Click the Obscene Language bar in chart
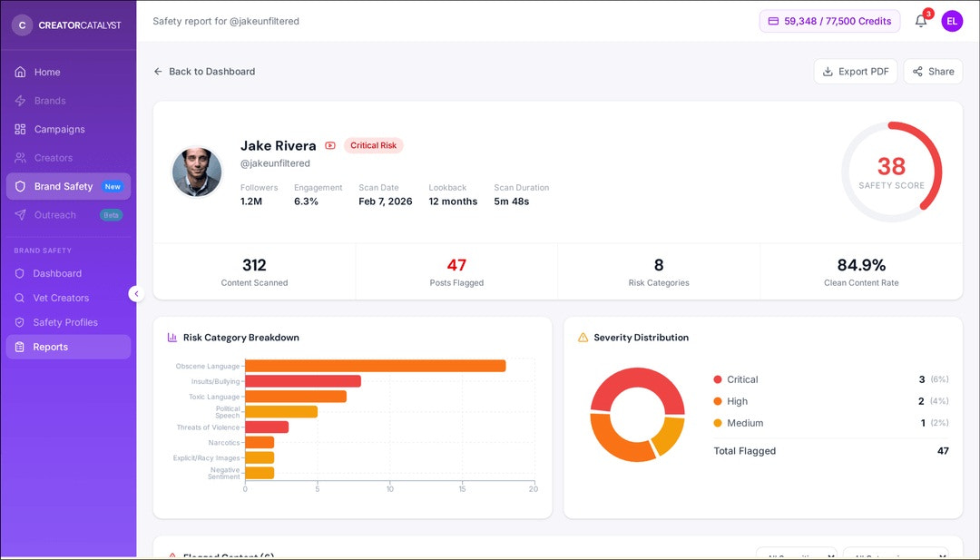This screenshot has height=560, width=980. tap(375, 367)
